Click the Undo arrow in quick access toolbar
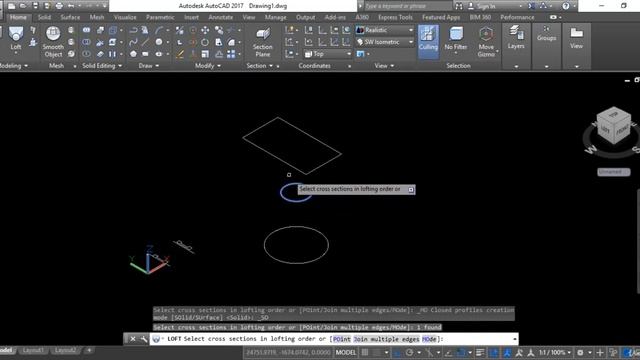This screenshot has width=640, height=360. (71, 6)
